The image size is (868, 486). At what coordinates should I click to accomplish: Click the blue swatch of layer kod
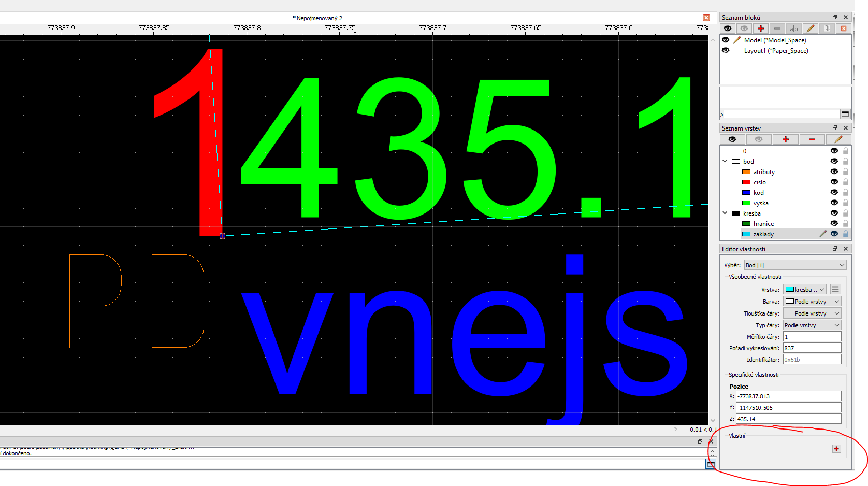[x=746, y=193]
